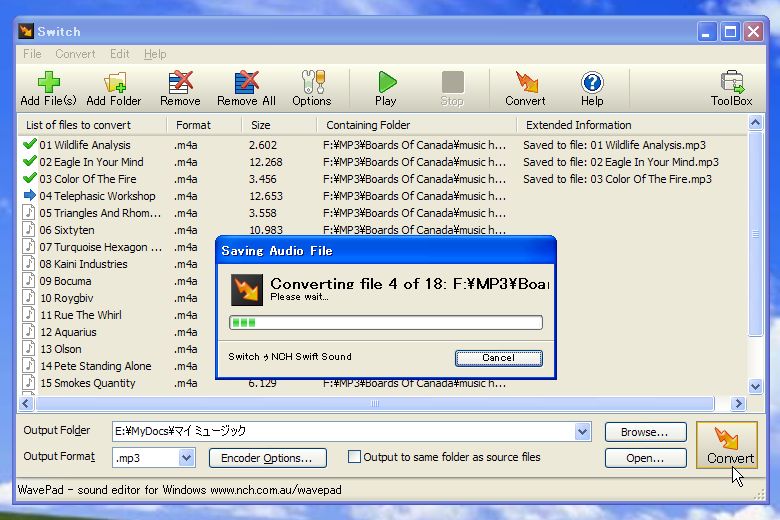This screenshot has width=780, height=520.
Task: Enable Output to same folder as source files
Action: click(x=354, y=457)
